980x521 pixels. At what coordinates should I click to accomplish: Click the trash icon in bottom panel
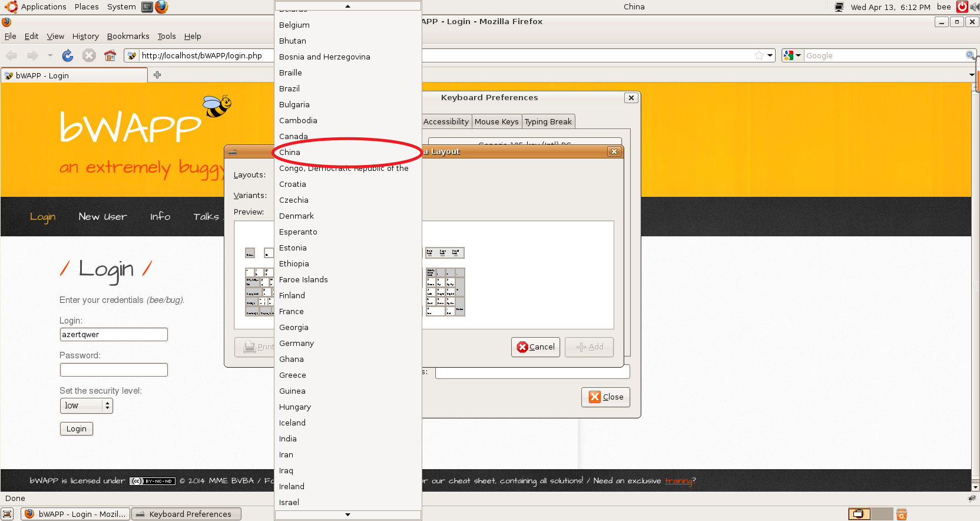pos(901,514)
